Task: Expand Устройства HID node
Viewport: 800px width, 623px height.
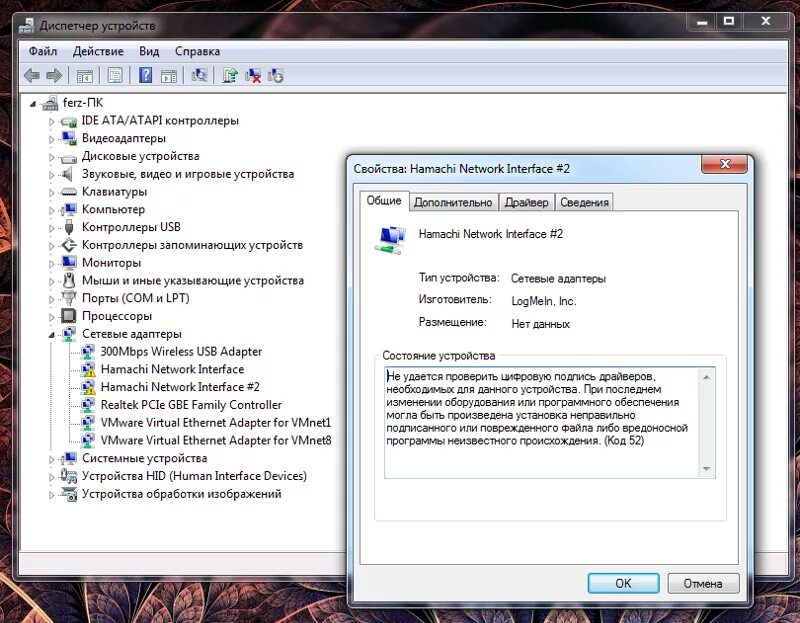Action: [52, 477]
